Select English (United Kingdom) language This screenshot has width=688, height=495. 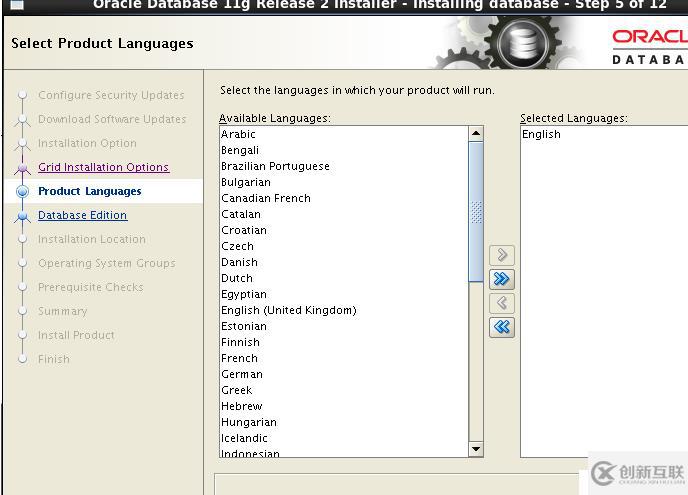pyautogui.click(x=289, y=310)
